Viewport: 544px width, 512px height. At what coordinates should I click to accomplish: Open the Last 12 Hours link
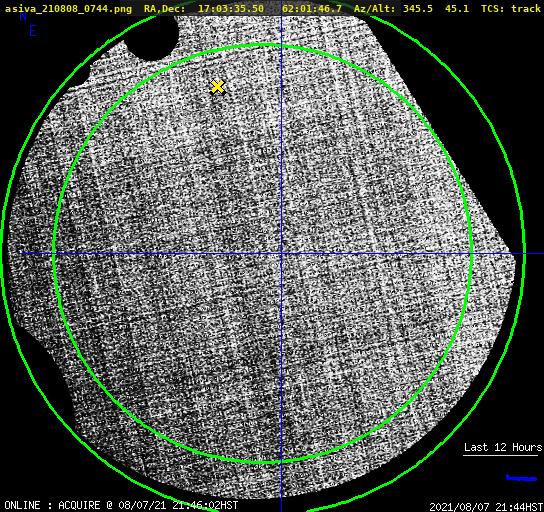pyautogui.click(x=503, y=447)
